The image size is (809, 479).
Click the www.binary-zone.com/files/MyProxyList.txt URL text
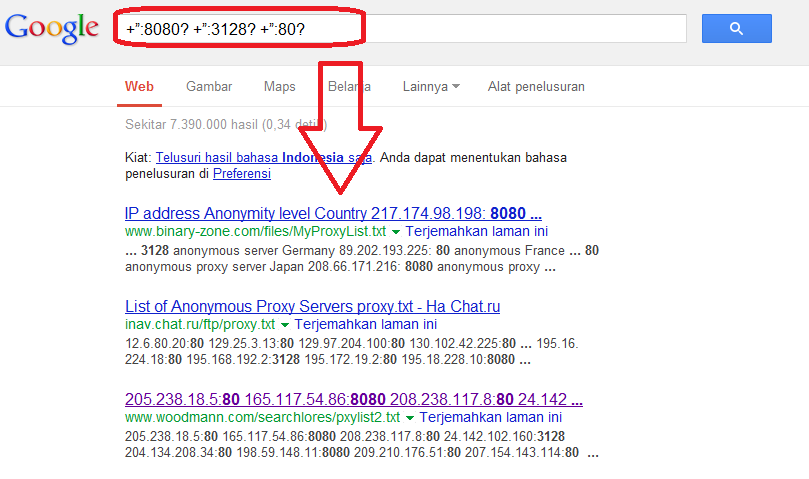click(x=255, y=231)
